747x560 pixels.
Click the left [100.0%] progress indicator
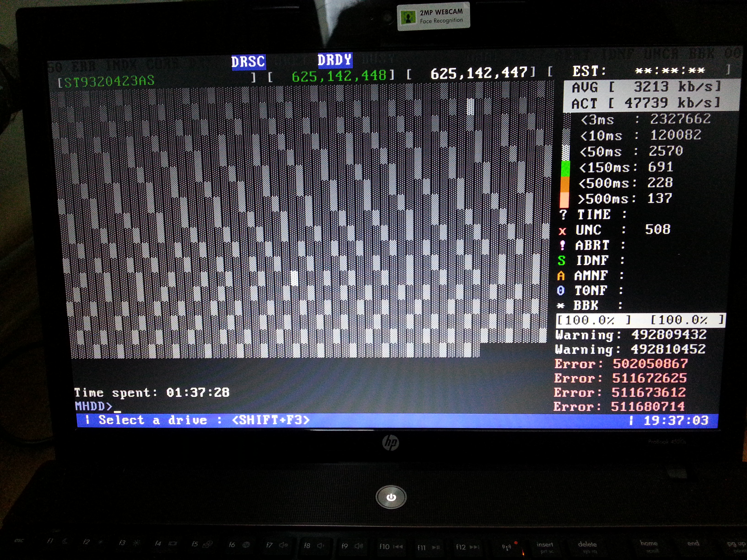coord(593,320)
